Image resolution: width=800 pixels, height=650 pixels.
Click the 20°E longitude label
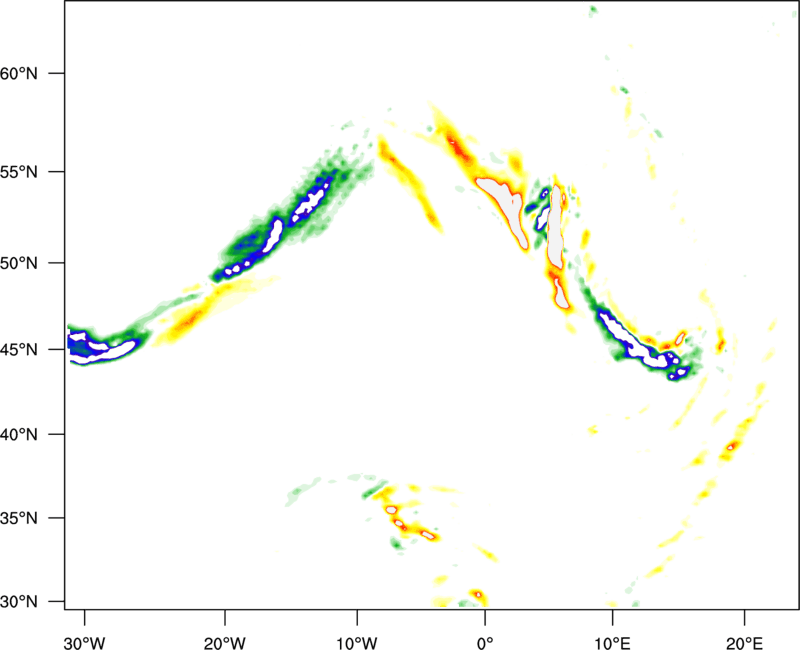[x=744, y=643]
